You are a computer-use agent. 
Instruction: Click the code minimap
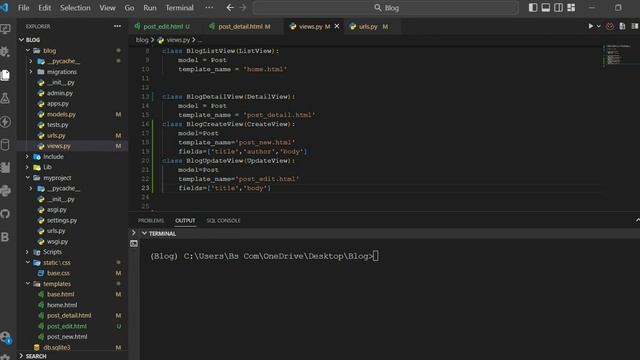(x=616, y=55)
